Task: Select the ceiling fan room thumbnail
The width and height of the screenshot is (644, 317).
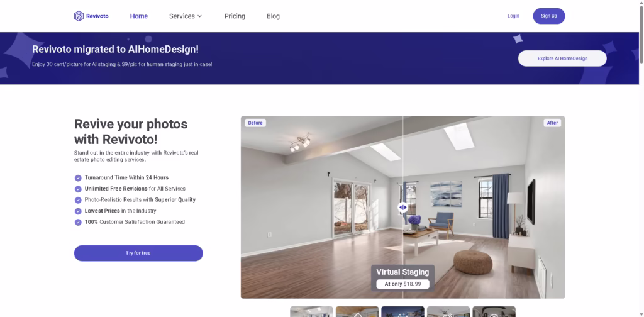Action: [448, 311]
